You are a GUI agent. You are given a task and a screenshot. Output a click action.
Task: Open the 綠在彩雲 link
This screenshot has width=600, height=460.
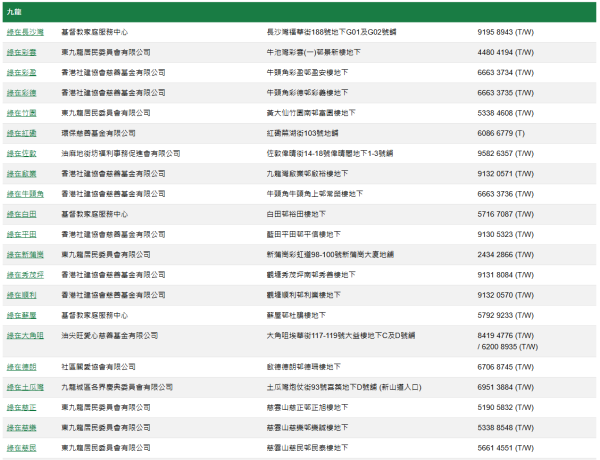pyautogui.click(x=21, y=52)
